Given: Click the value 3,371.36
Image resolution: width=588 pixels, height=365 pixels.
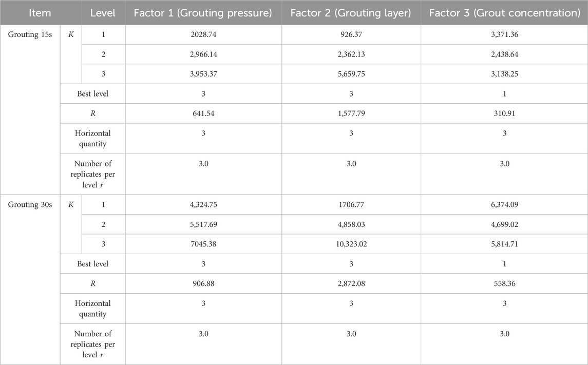Looking at the screenshot, I should pyautogui.click(x=504, y=34).
